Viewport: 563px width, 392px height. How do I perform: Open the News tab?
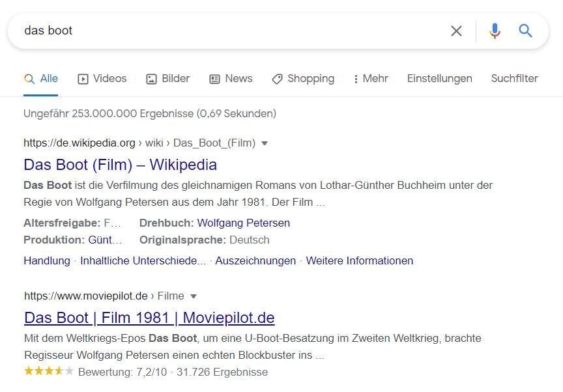(231, 79)
